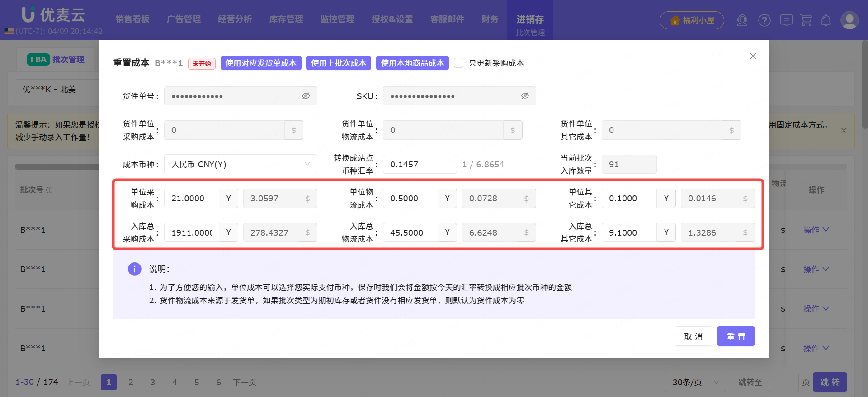Open the notification bell
This screenshot has width=868, height=397.
click(826, 20)
